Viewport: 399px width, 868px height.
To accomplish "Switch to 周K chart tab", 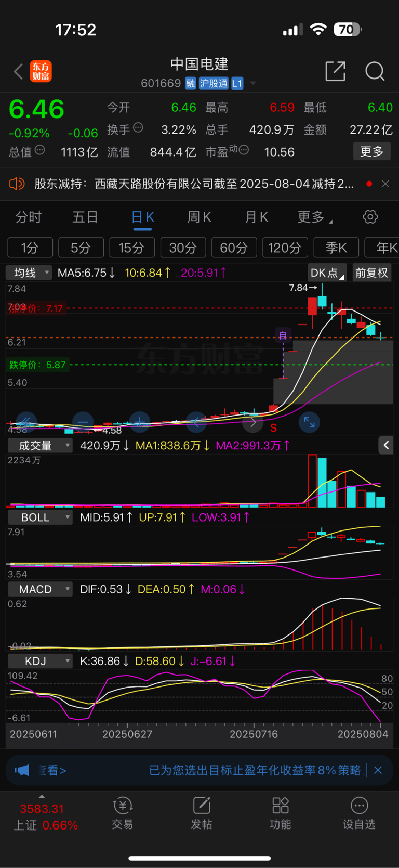I will (199, 217).
